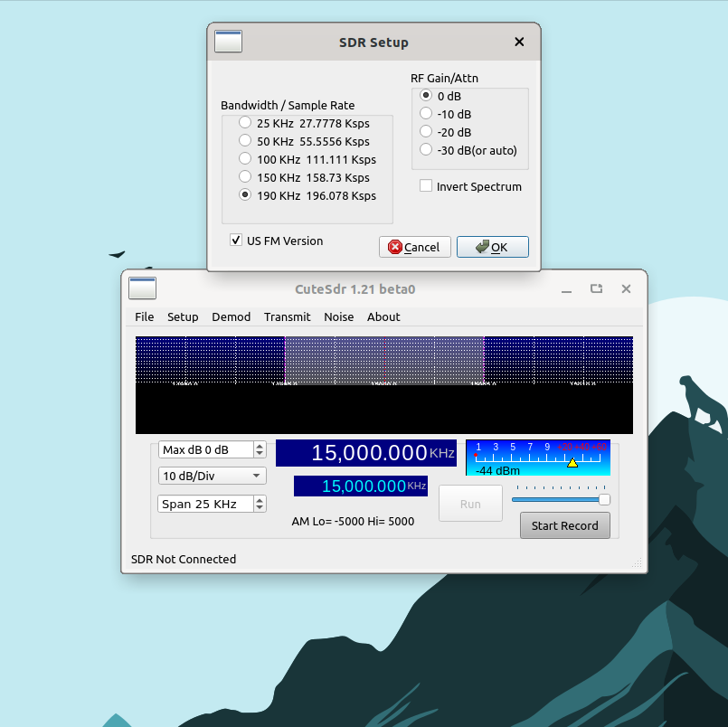Click the S-meter signal display
This screenshot has width=728, height=727.
[x=537, y=458]
